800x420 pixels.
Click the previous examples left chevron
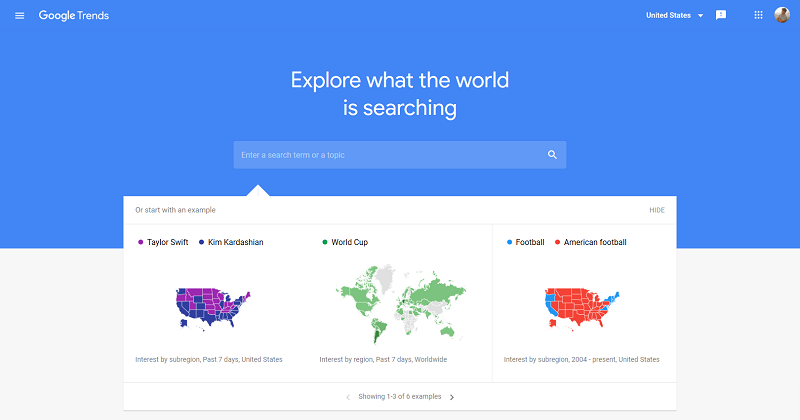(348, 397)
